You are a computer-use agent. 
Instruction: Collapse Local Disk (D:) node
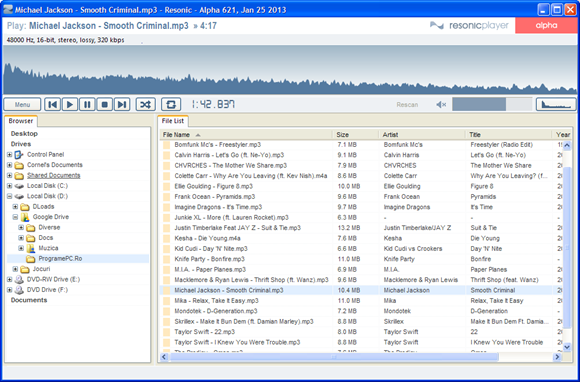click(x=10, y=196)
